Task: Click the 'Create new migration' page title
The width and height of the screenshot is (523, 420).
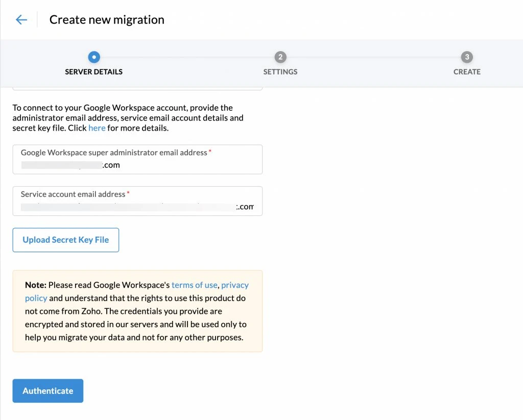Action: pos(107,20)
